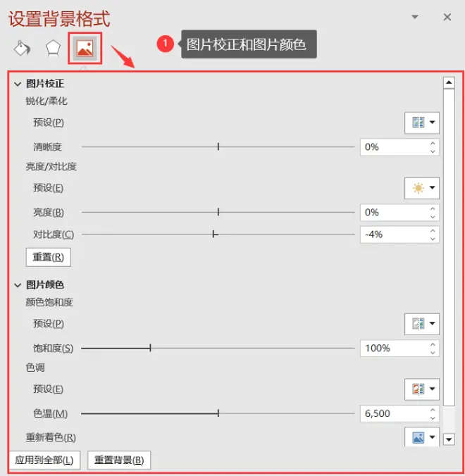Click the 清晰度 sharpness slider track
Screen dimensions: 465x476
tap(218, 147)
